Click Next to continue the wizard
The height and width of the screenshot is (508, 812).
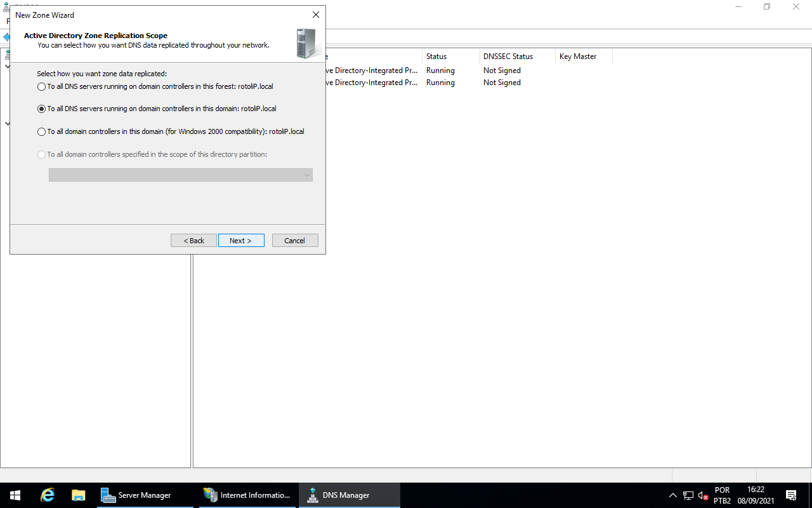[x=241, y=241]
